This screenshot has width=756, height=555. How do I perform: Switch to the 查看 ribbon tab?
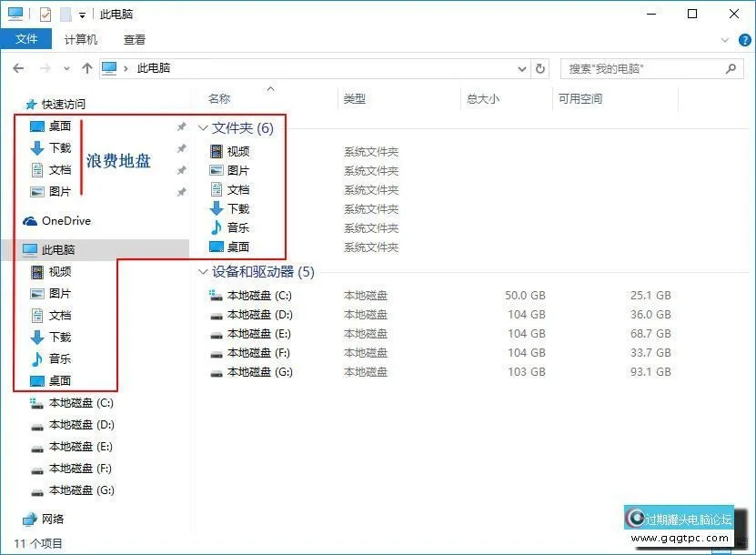coord(134,39)
